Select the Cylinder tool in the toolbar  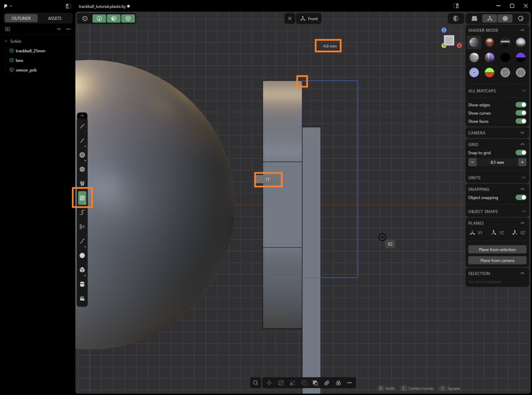(x=82, y=284)
